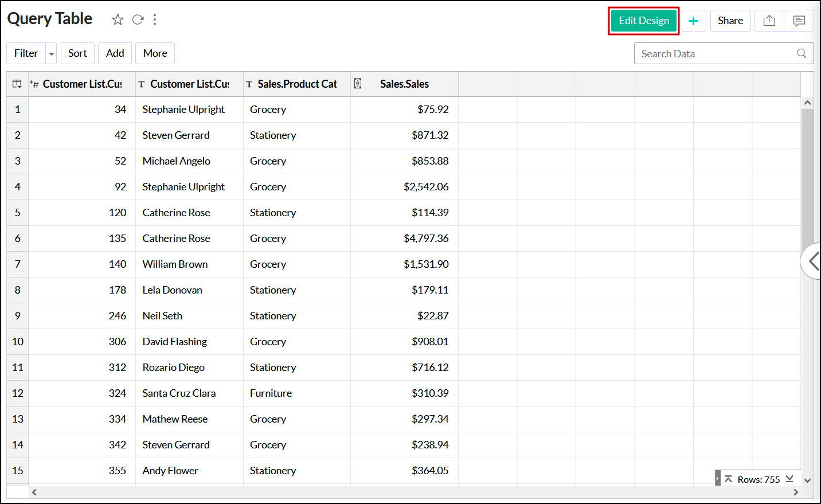Click the text-type icon on Sales.Product Cat
The image size is (821, 504).
pos(249,84)
